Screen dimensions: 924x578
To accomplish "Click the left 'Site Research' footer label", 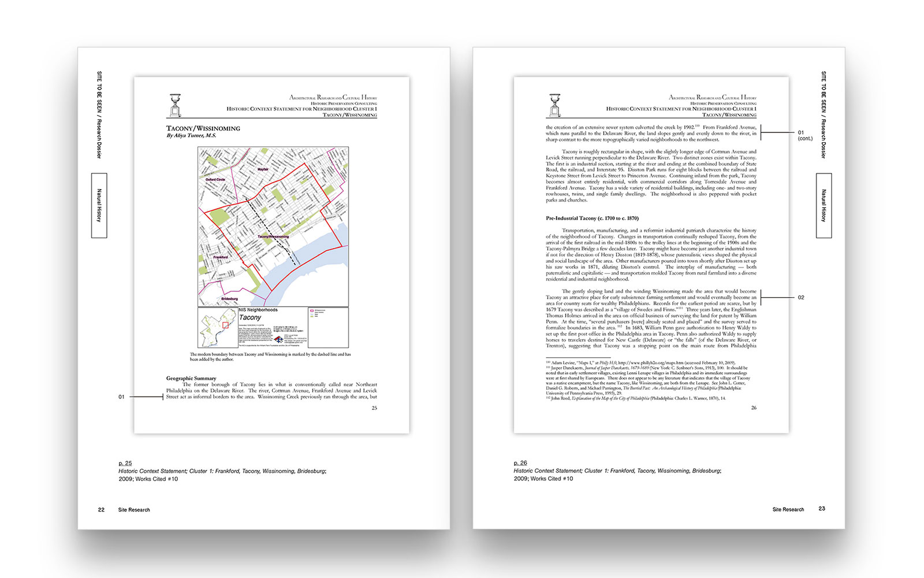I will (x=134, y=510).
